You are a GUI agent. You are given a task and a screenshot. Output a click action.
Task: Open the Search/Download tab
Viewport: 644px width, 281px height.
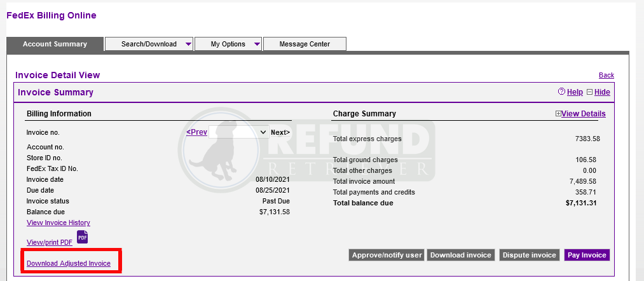[149, 44]
